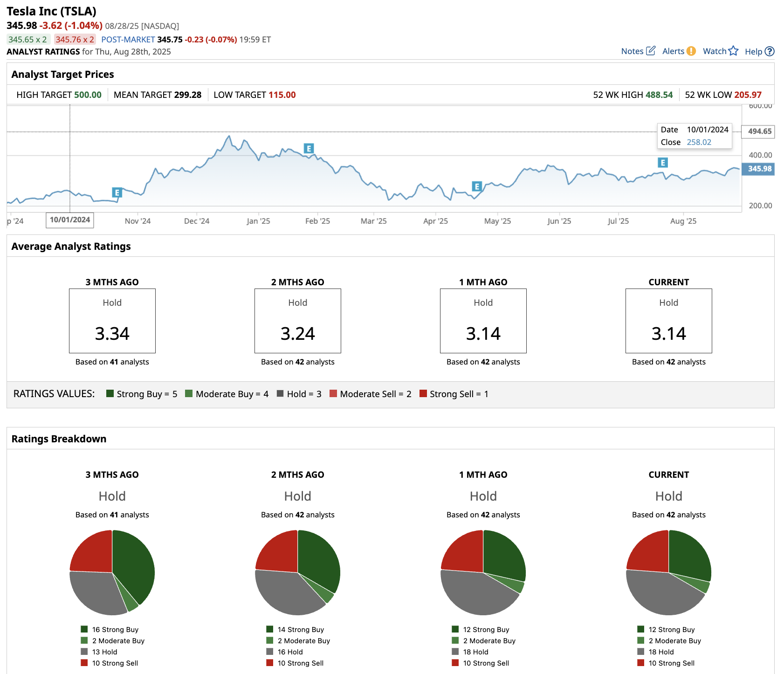Click 18 Hold under 1 MTH AGO chart
The image size is (784, 674).
pos(470,652)
